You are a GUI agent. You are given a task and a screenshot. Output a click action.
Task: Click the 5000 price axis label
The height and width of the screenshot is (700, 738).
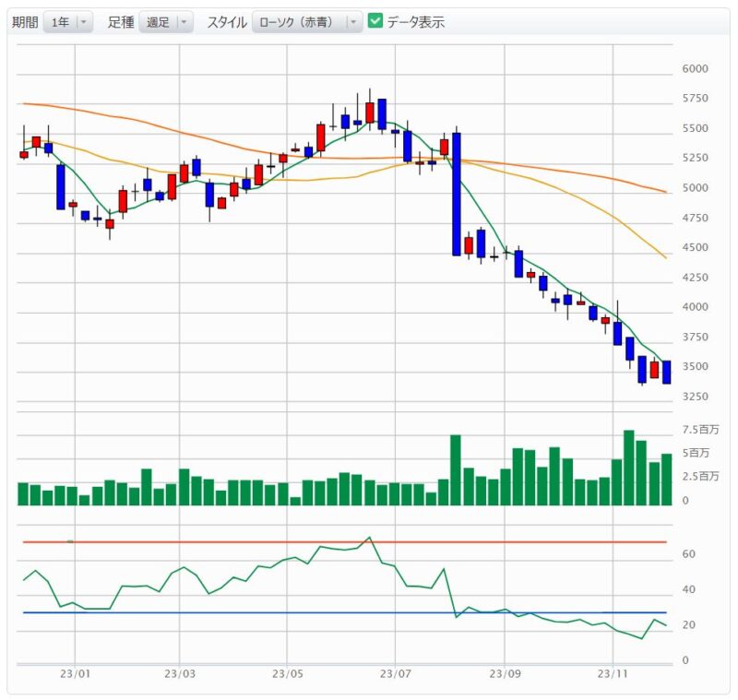pos(696,188)
